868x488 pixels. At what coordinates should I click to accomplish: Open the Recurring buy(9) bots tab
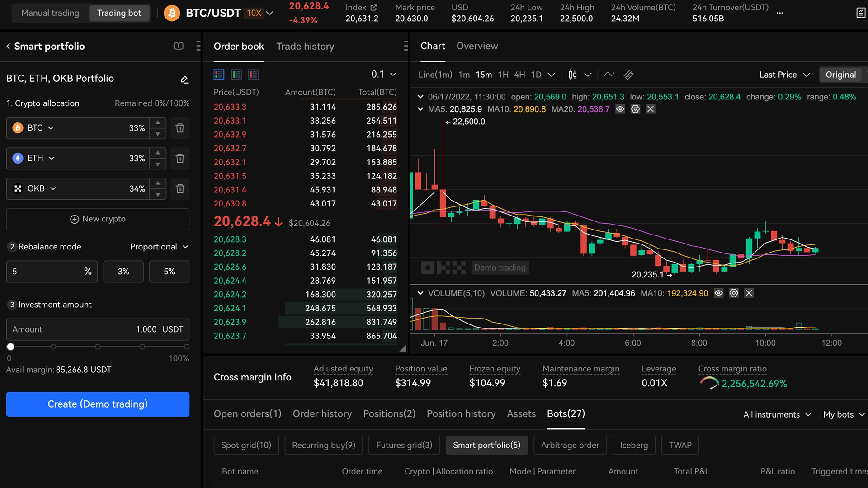coord(323,445)
